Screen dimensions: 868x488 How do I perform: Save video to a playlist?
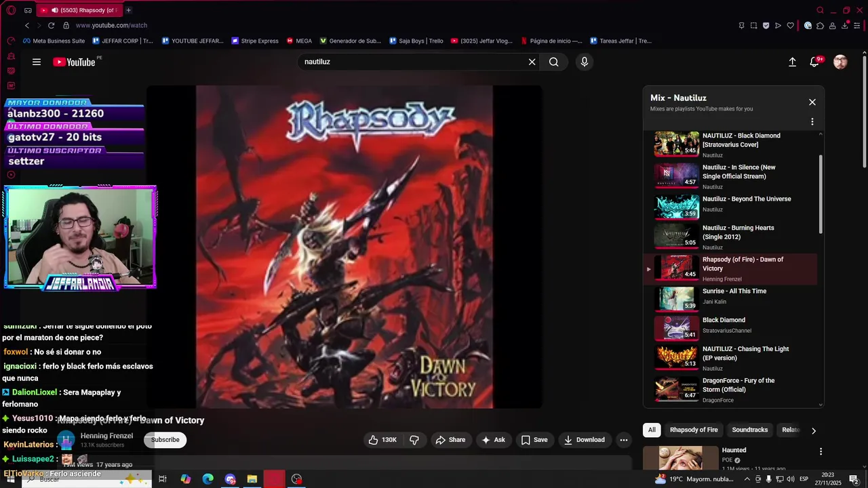pyautogui.click(x=534, y=440)
